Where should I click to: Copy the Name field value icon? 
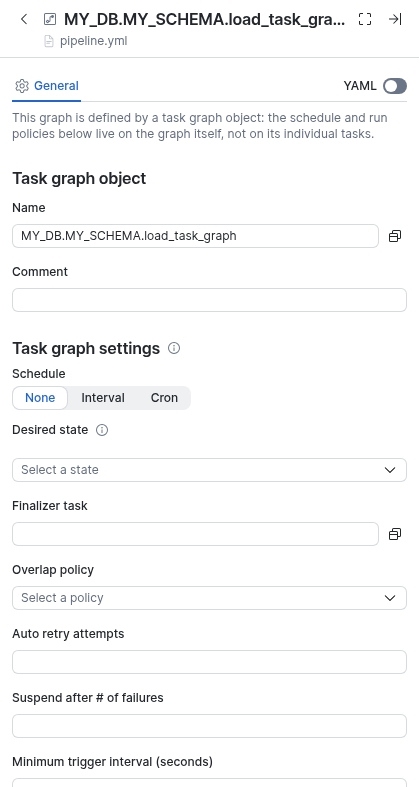click(x=395, y=236)
